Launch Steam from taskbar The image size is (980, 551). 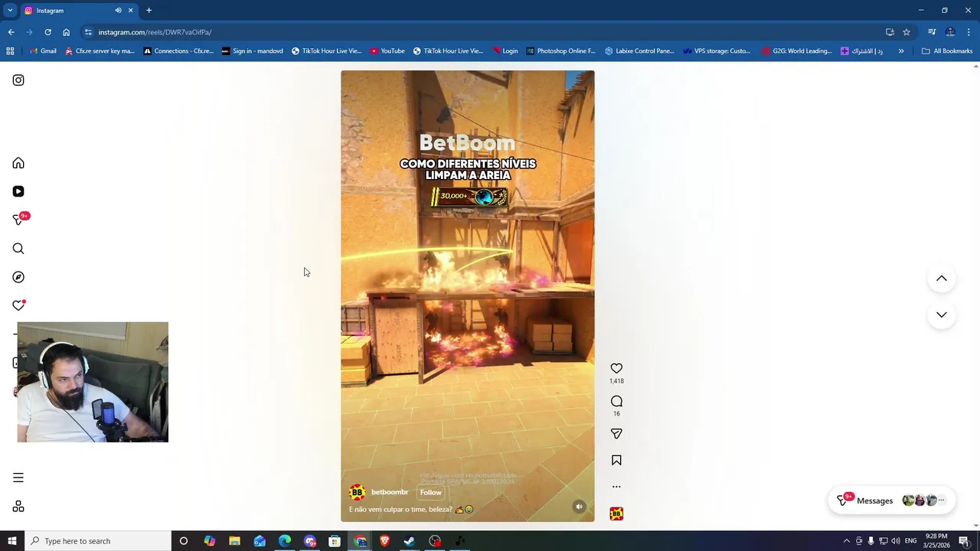410,541
